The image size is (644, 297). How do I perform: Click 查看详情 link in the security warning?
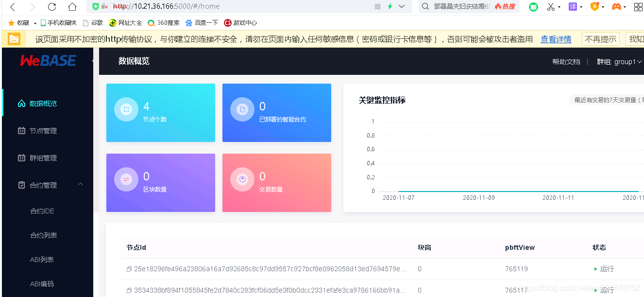pos(556,39)
